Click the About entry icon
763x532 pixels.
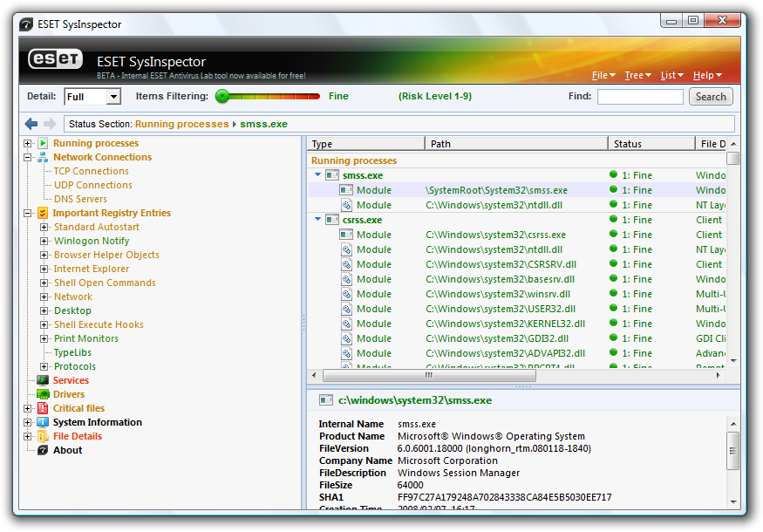point(42,450)
